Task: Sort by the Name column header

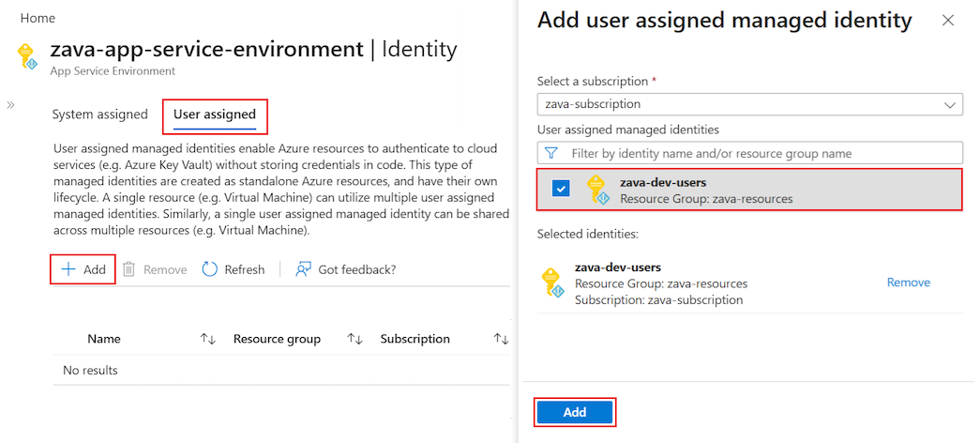Action: pyautogui.click(x=104, y=339)
